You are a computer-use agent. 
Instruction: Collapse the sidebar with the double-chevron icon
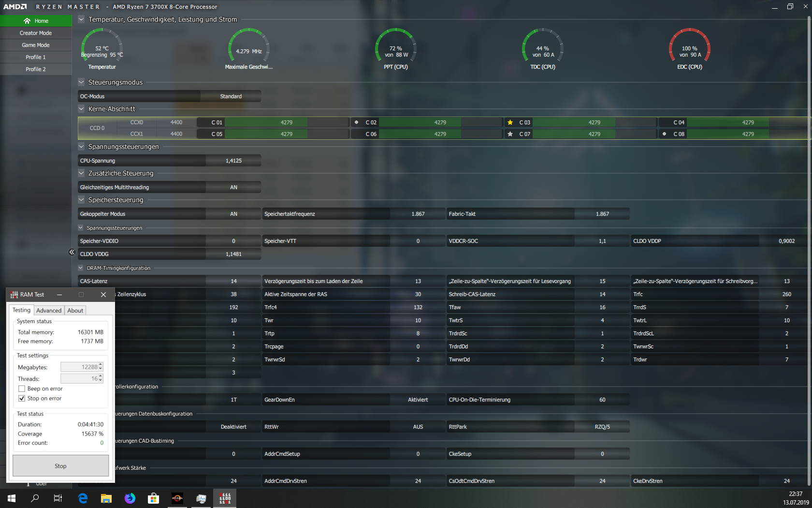pyautogui.click(x=72, y=252)
